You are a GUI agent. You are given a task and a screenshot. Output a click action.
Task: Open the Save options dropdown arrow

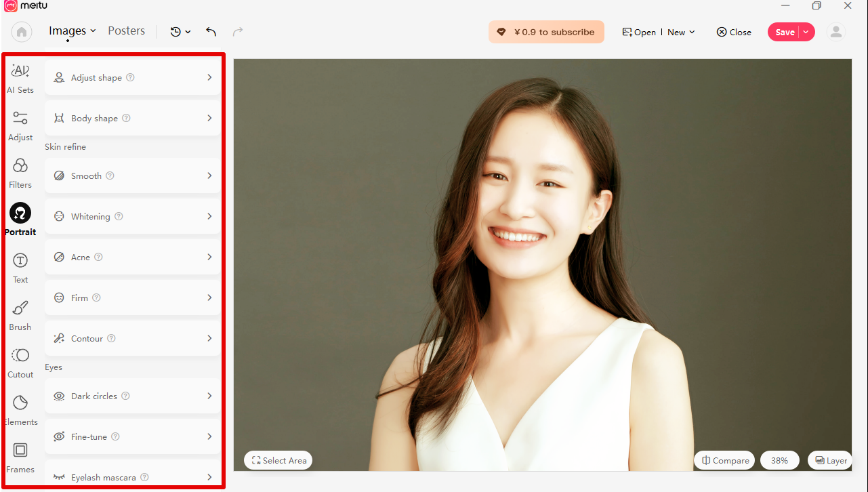[806, 32]
